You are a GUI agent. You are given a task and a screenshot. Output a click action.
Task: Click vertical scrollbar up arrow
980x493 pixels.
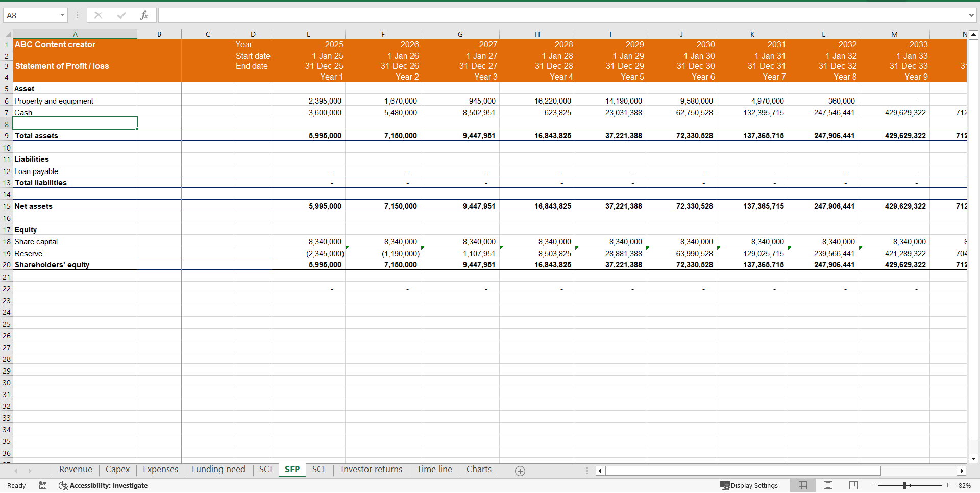[973, 35]
